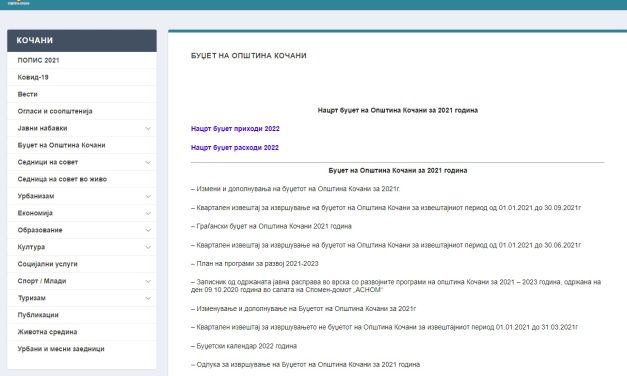
Task: Open Седница на совет во живо
Action: pos(82,179)
